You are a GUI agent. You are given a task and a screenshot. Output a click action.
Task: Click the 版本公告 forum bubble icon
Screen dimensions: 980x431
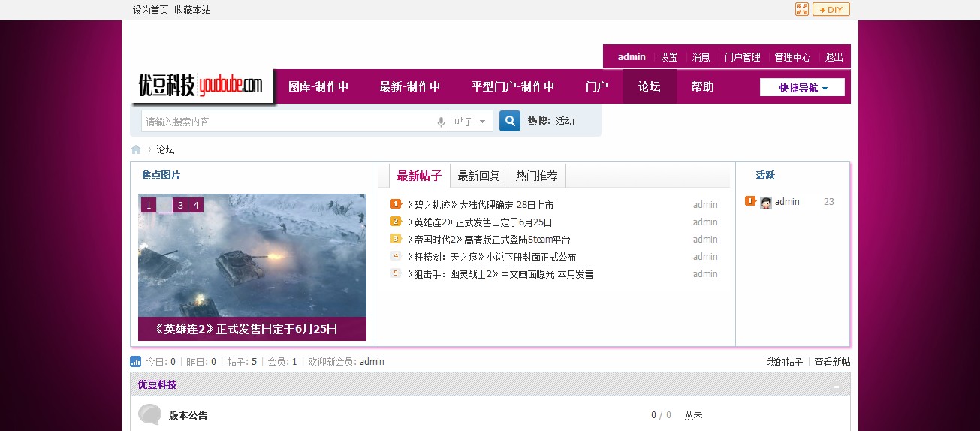point(150,415)
